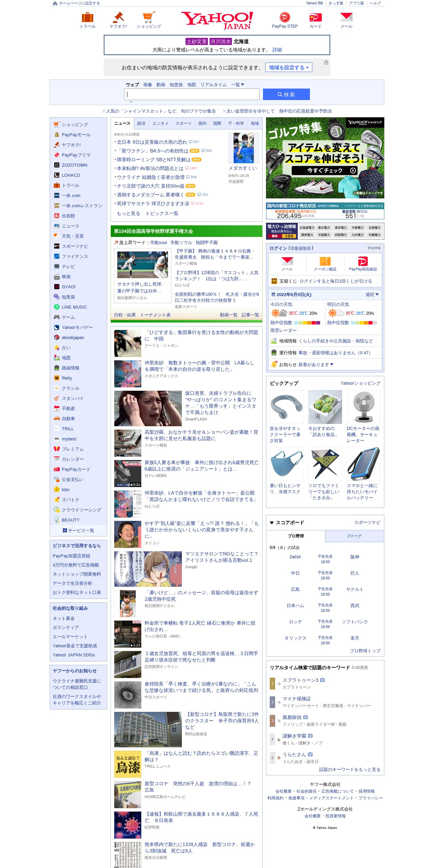Open the 港区 region dropdown
The height and width of the screenshot is (868, 434).
[372, 294]
